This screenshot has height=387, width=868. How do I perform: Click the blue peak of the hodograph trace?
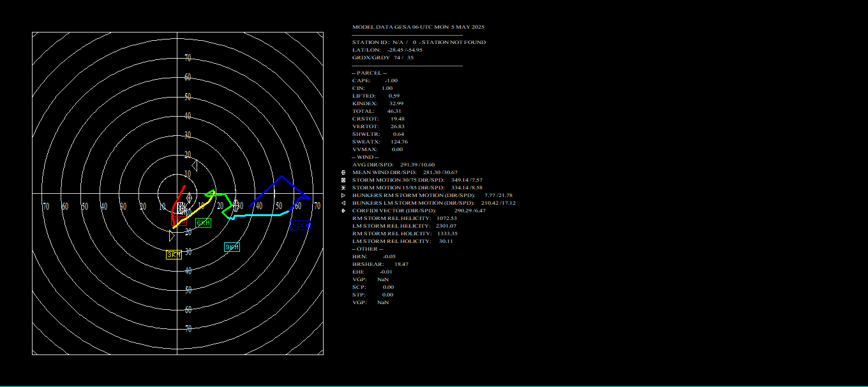coord(281,177)
